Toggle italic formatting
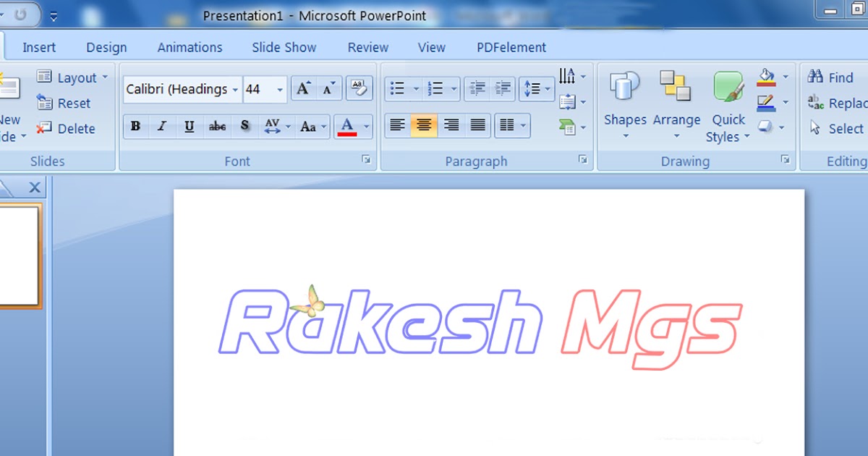 162,126
